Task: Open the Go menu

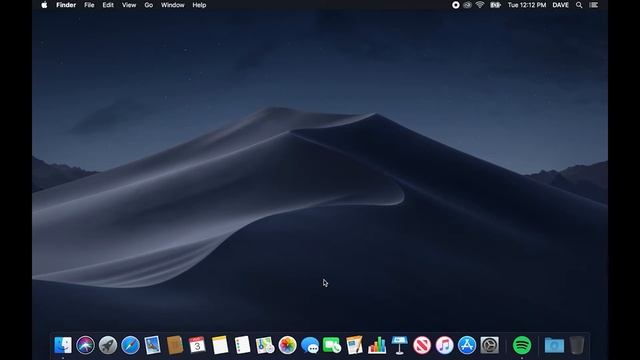Action: [x=149, y=5]
